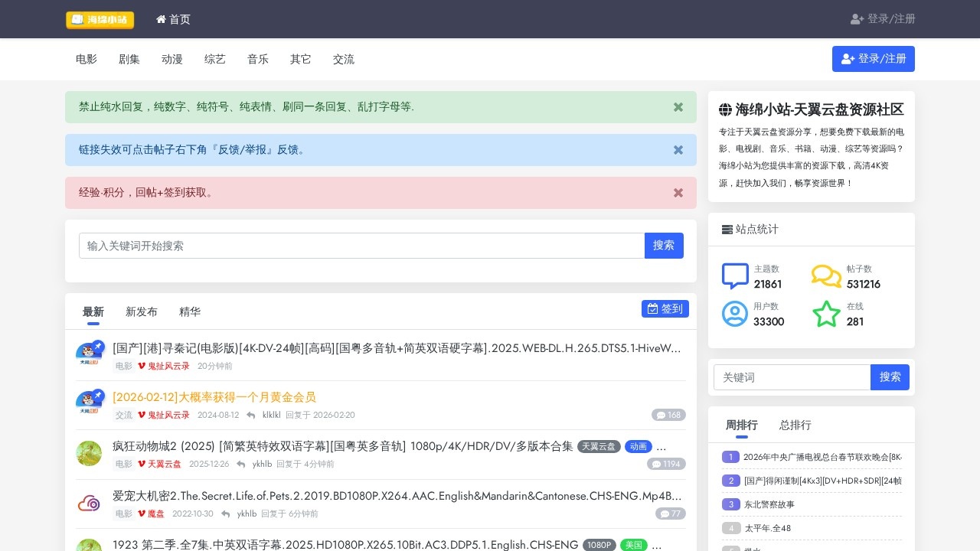Image resolution: width=980 pixels, height=551 pixels.
Task: Open the 疯狂动物城2 post
Action: (x=342, y=446)
